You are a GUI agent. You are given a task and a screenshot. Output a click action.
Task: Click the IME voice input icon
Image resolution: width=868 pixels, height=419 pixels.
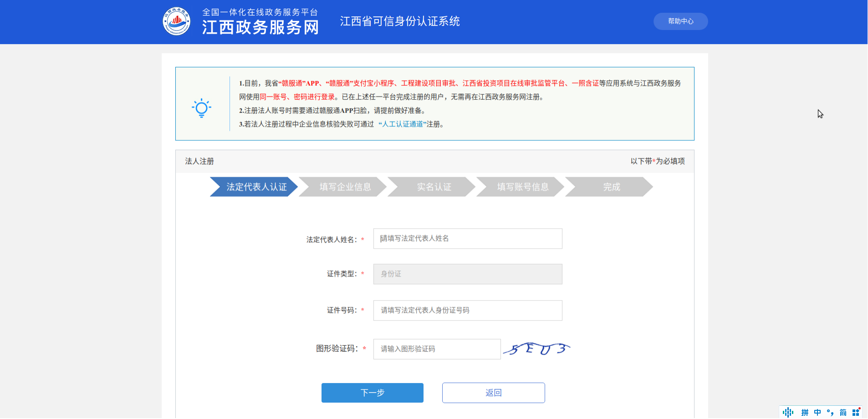tap(788, 412)
